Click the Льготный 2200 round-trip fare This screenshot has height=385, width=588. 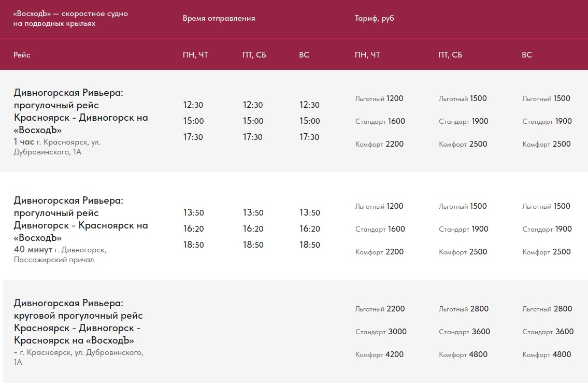coord(380,309)
